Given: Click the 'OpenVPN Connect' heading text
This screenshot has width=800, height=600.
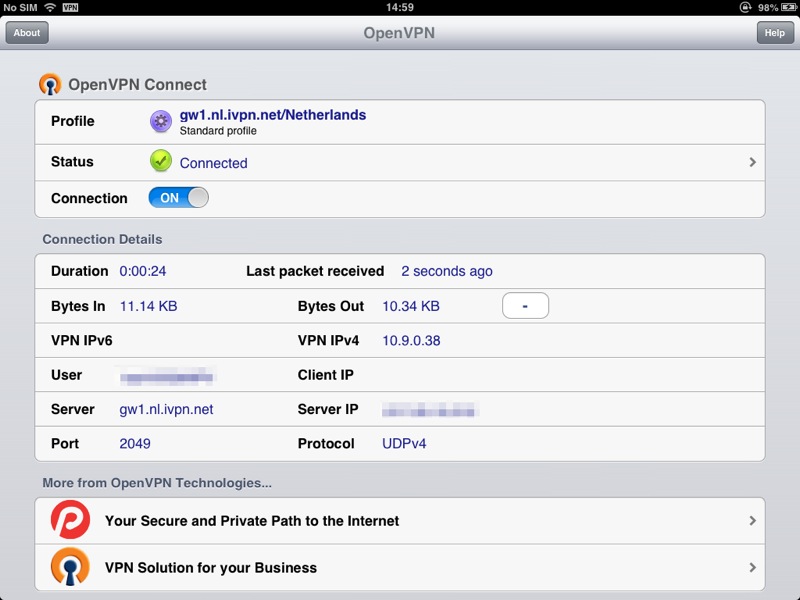Looking at the screenshot, I should click(137, 85).
